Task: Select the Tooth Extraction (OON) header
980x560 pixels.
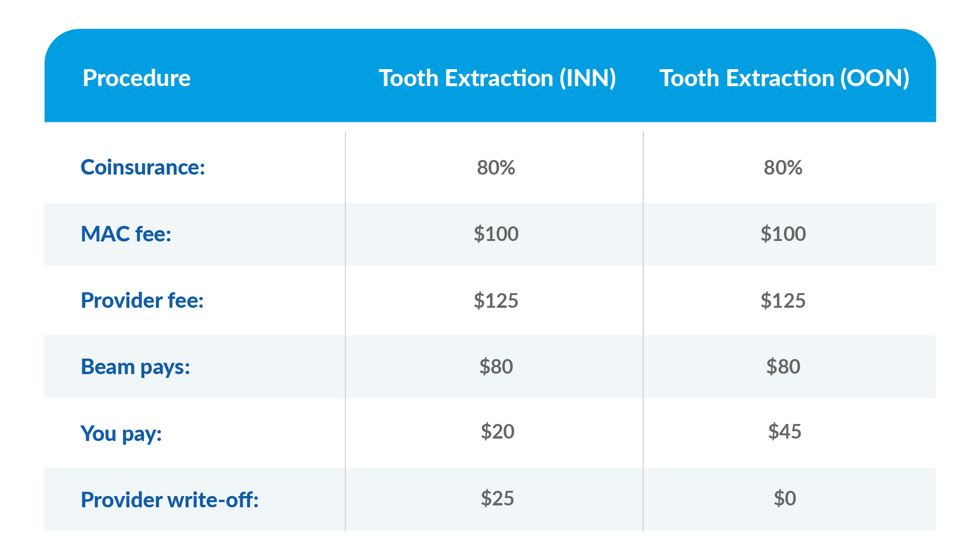Action: [x=784, y=78]
